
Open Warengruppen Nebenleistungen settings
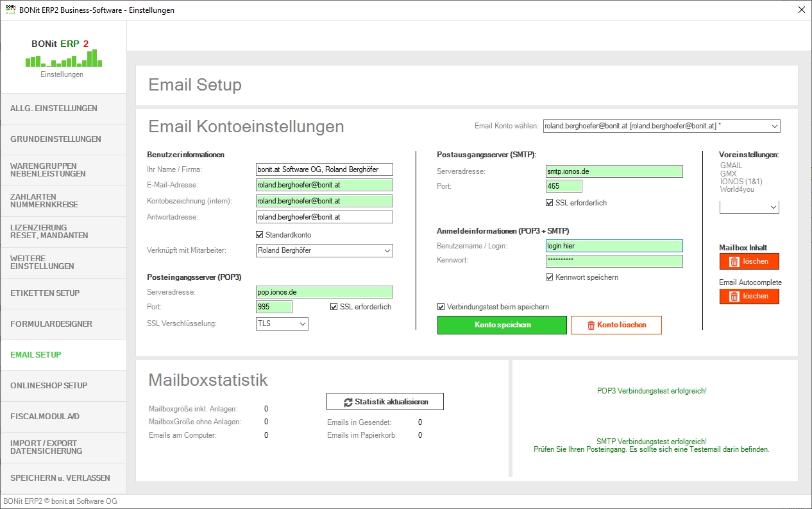pyautogui.click(x=63, y=170)
